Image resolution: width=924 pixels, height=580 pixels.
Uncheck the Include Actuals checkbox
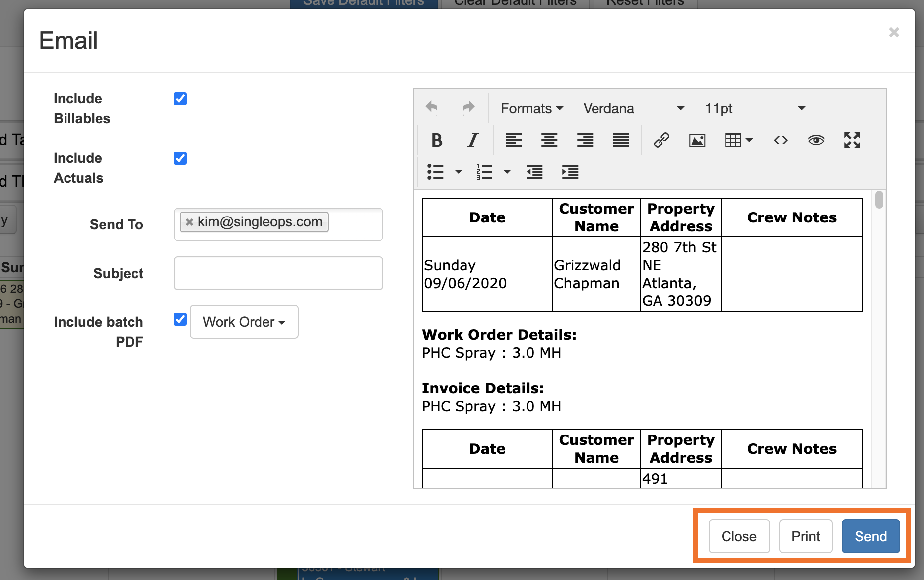click(x=180, y=158)
